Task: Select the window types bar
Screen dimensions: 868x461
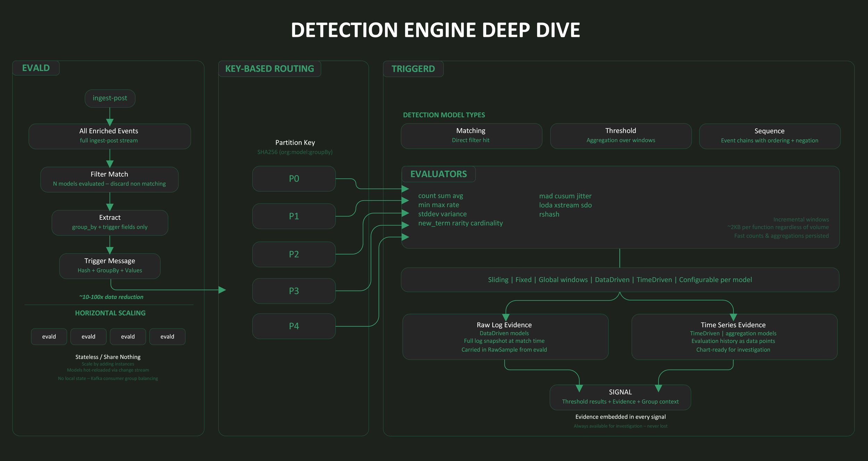Action: pyautogui.click(x=620, y=279)
